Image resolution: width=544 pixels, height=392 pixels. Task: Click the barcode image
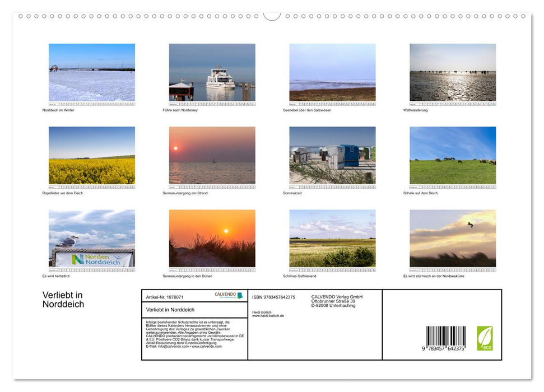point(445,338)
